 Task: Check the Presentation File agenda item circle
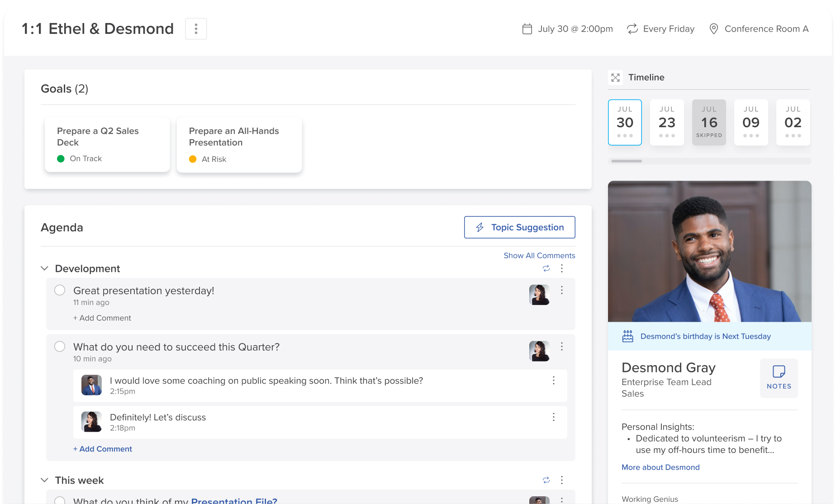pos(60,501)
